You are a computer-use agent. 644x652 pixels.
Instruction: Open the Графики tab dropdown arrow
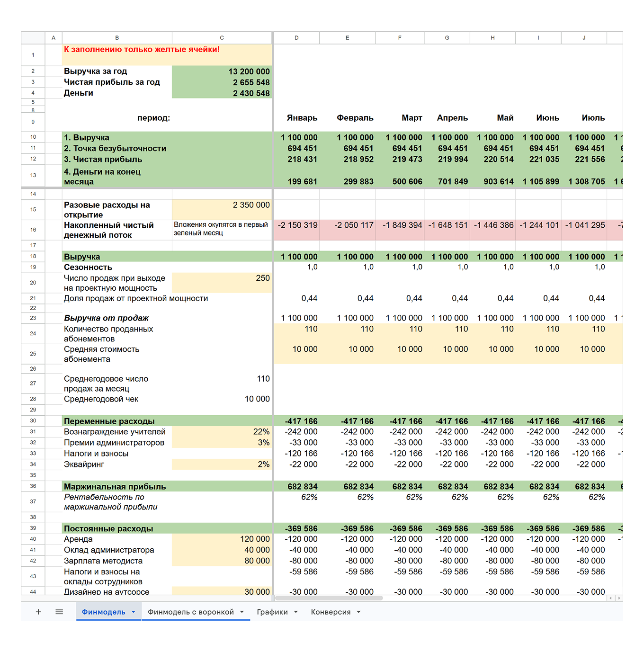coord(296,612)
